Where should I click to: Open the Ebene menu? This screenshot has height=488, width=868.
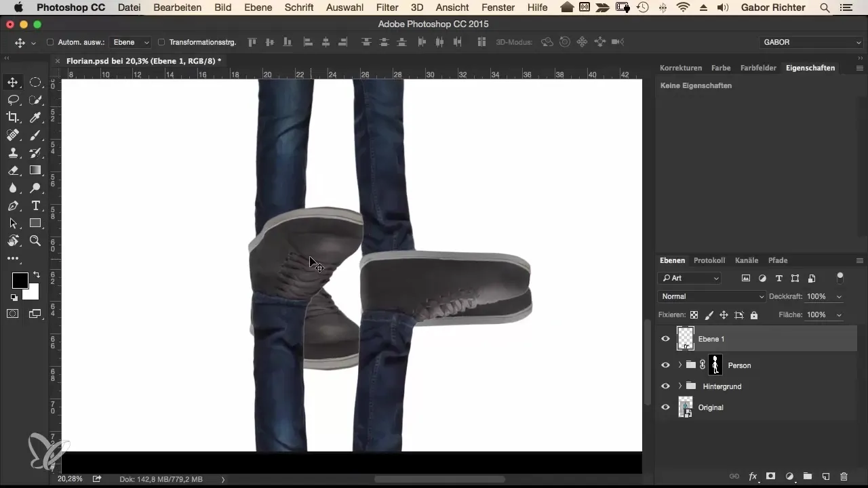258,8
